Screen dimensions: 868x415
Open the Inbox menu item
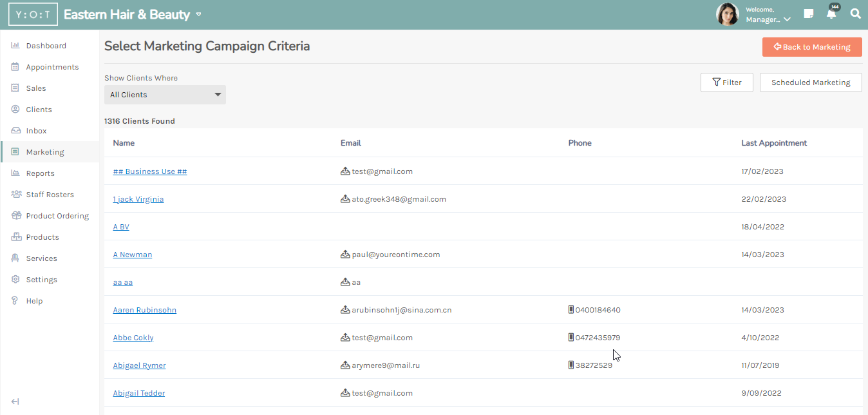pyautogui.click(x=36, y=131)
